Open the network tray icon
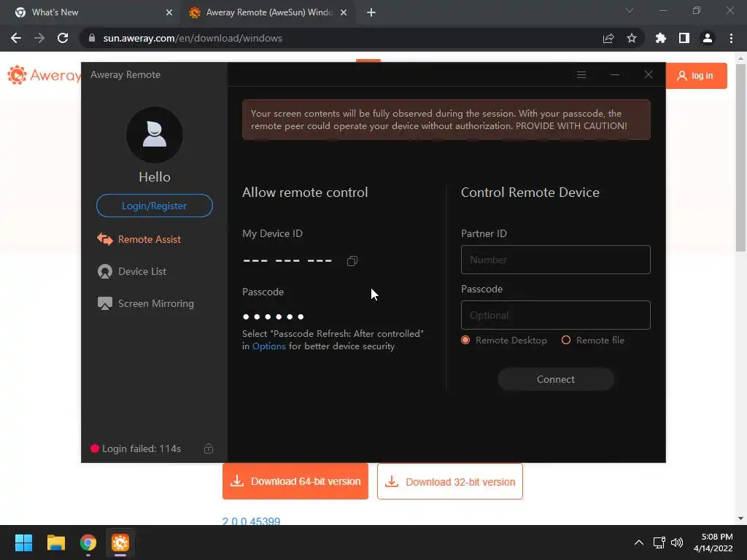747x560 pixels. 659,542
